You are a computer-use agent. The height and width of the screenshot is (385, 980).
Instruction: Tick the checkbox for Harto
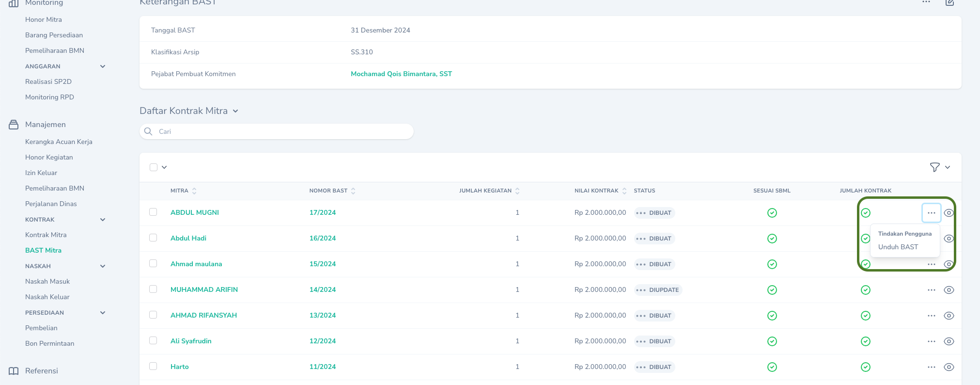[153, 366]
